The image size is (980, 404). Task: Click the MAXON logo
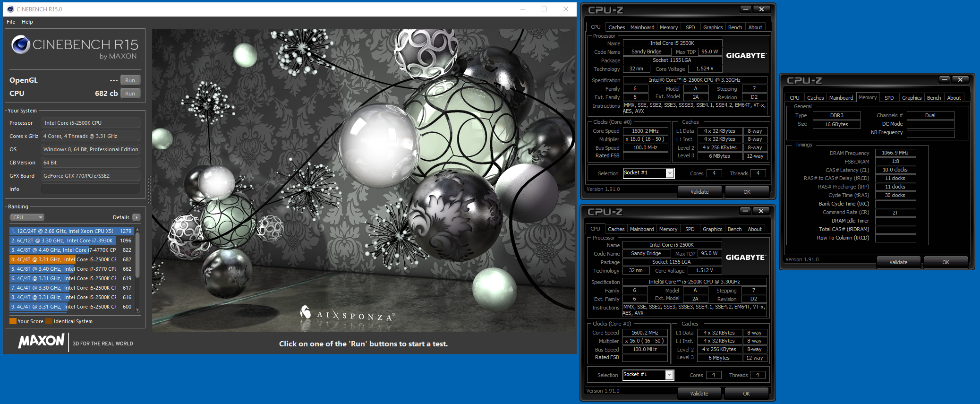[42, 341]
